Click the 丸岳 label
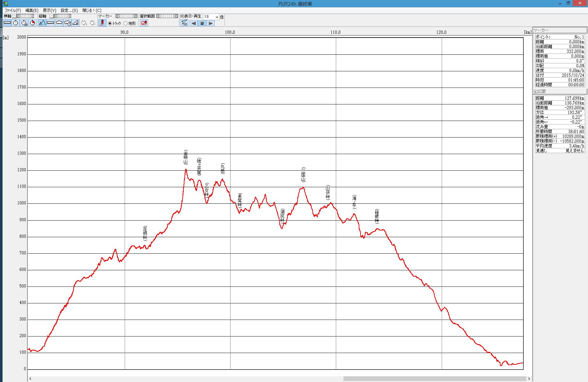The image size is (588, 382). [x=223, y=168]
